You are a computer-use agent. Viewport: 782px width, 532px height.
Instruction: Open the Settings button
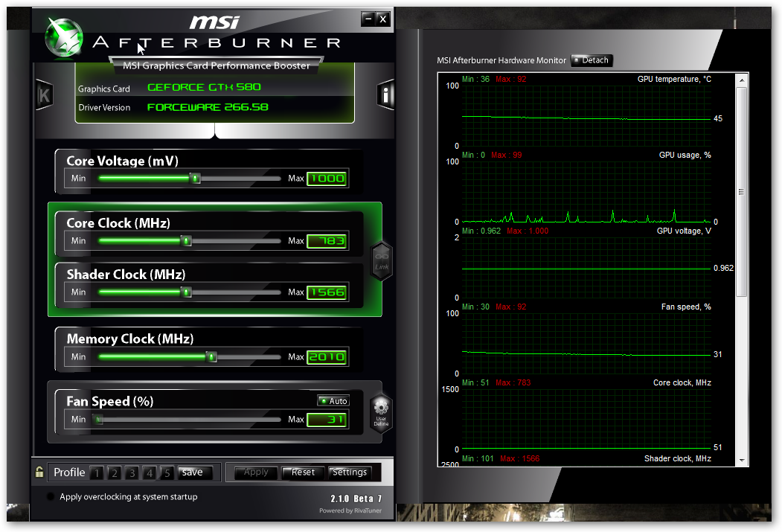(x=350, y=472)
